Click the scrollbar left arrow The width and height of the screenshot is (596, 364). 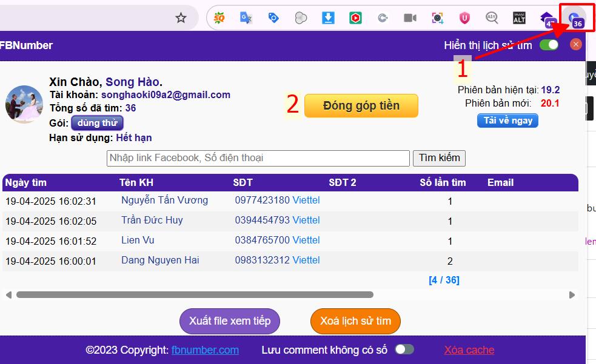8,295
